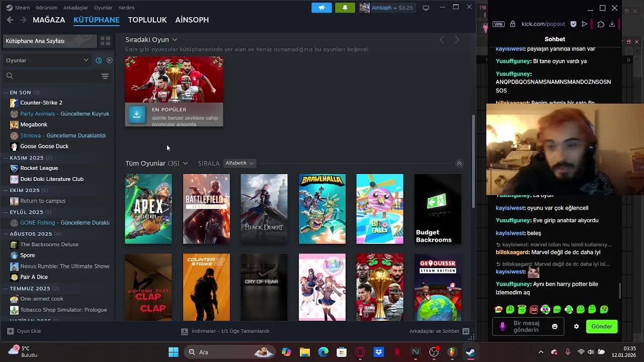Image resolution: width=644 pixels, height=362 pixels.
Task: Select Pair A Dice in sidebar
Action: click(34, 277)
